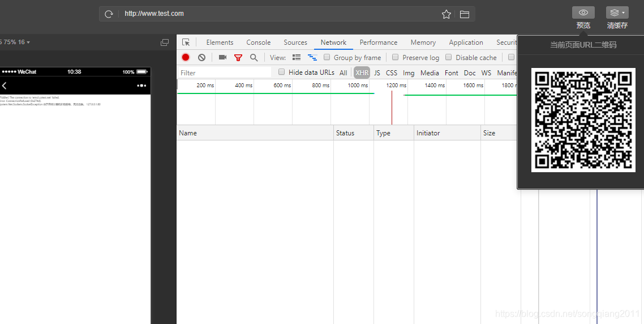
Task: Tick the Hide data URLs checkbox
Action: [x=281, y=72]
